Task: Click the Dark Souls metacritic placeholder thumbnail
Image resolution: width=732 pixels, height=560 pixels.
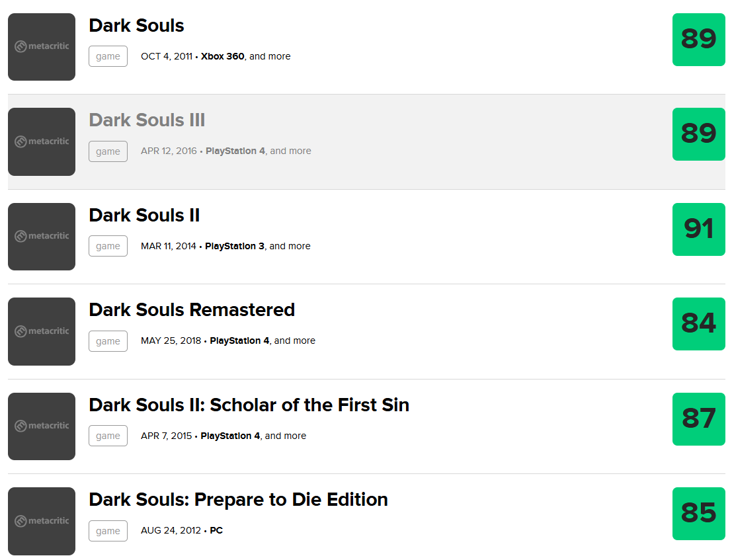Action: (42, 47)
